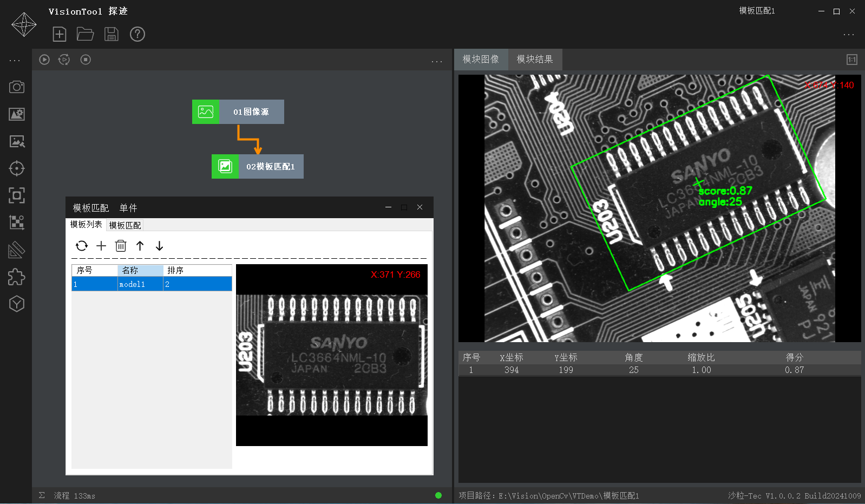The height and width of the screenshot is (504, 865).
Task: Click the 序号 column header in template list
Action: (x=95, y=270)
